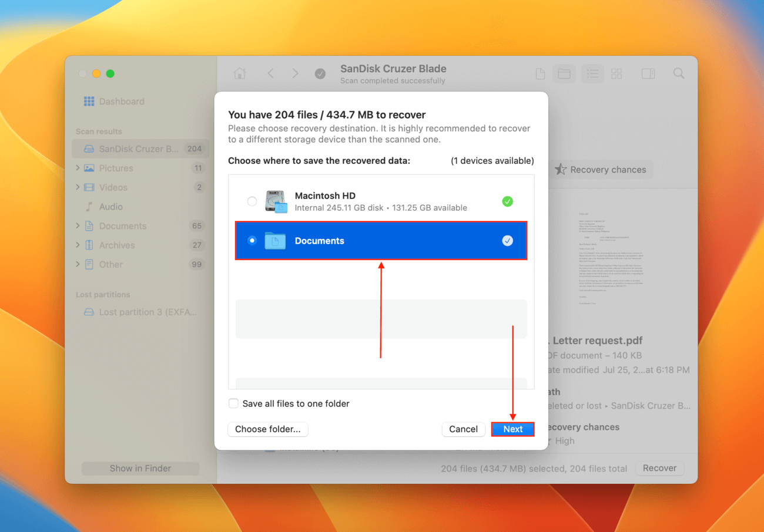Image resolution: width=764 pixels, height=532 pixels.
Task: Switch to file view icon
Action: pos(540,73)
